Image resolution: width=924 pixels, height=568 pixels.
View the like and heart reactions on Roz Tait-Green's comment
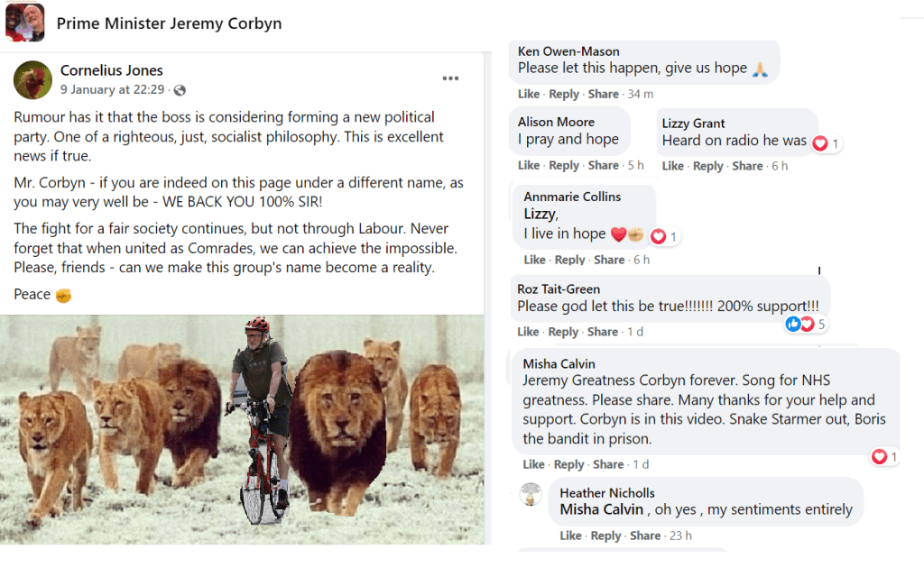(x=799, y=324)
